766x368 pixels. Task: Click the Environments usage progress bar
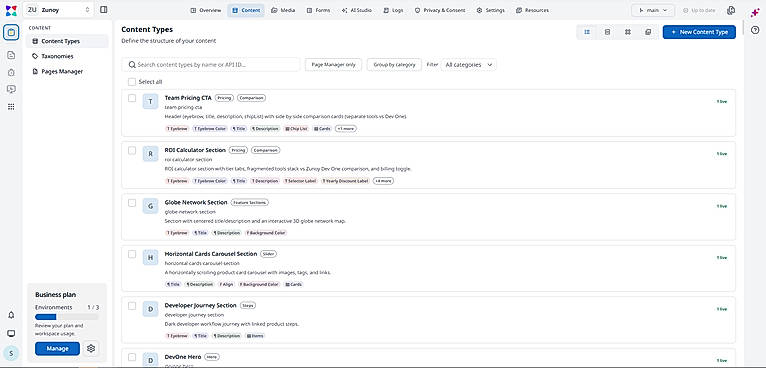tap(67, 317)
